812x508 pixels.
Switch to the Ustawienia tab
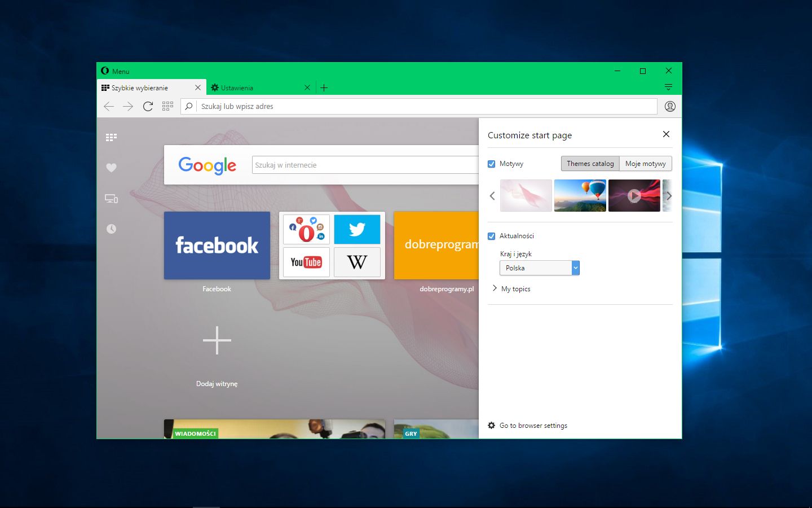(257, 87)
